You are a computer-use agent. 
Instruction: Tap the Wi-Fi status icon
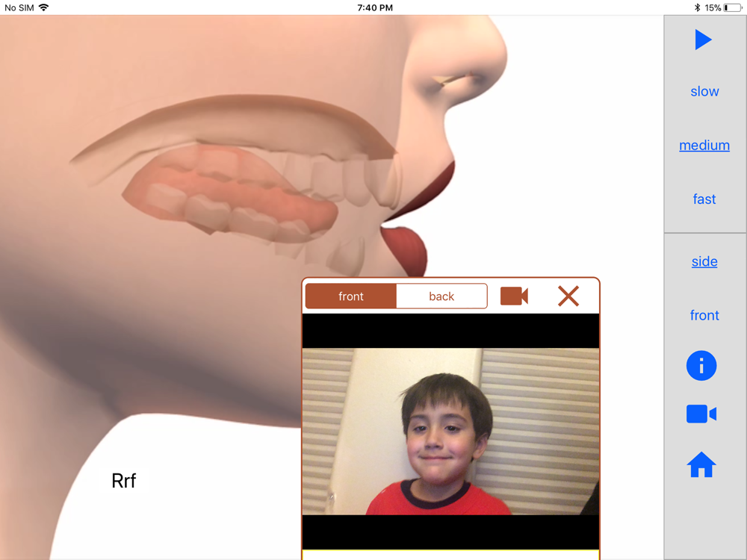click(44, 7)
